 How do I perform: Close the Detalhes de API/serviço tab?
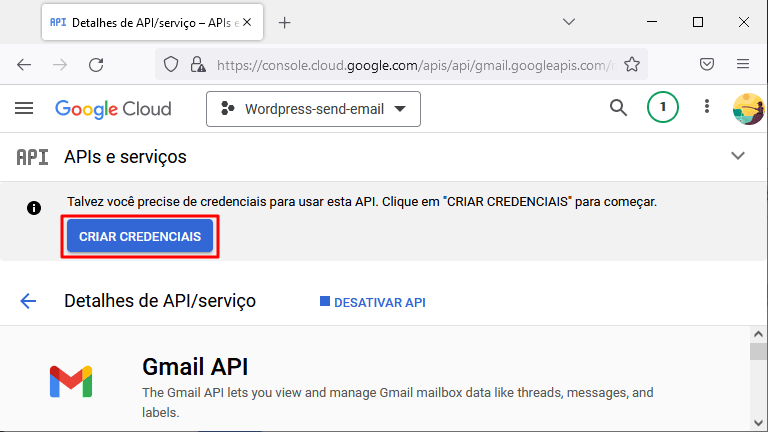247,23
